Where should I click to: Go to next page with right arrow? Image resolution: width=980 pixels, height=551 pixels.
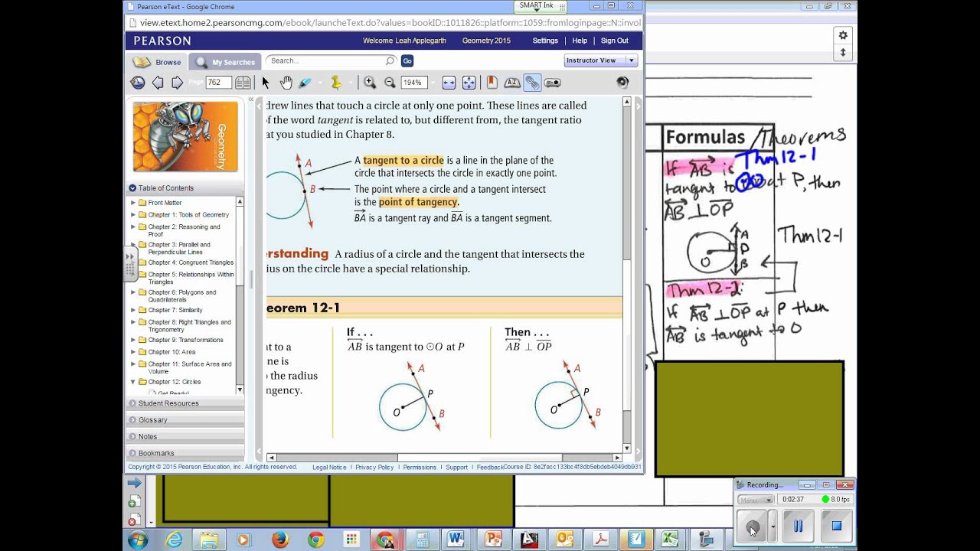point(178,83)
